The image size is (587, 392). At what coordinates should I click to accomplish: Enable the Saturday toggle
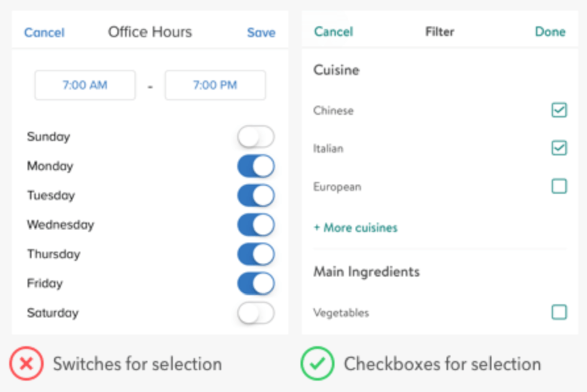pyautogui.click(x=256, y=313)
